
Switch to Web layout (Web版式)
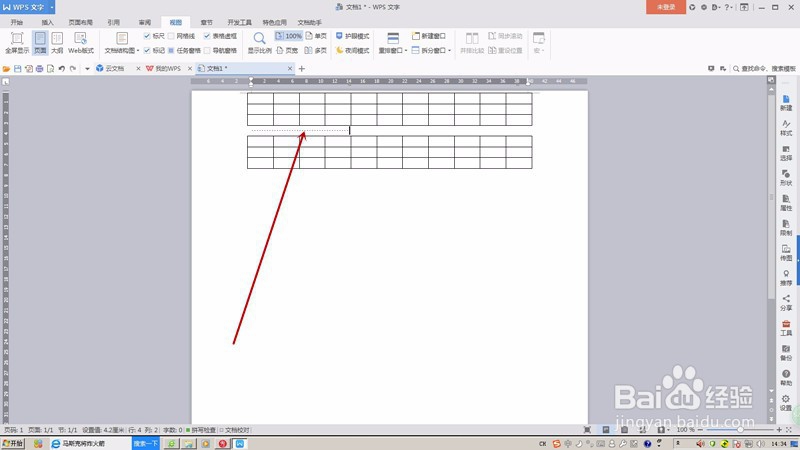pyautogui.click(x=81, y=42)
